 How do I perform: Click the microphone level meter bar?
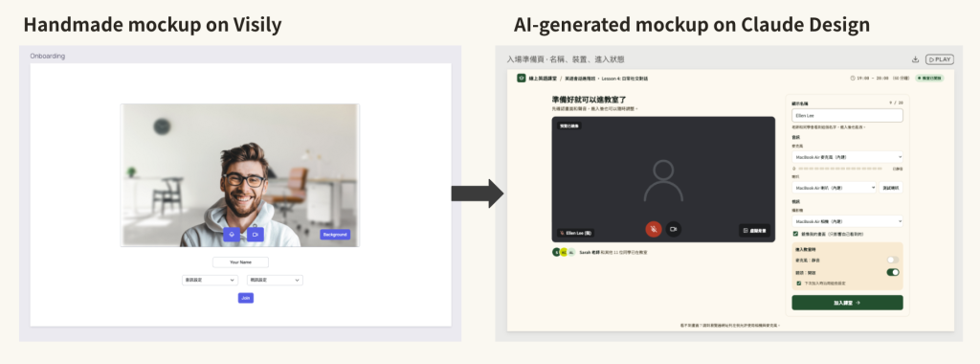point(839,169)
